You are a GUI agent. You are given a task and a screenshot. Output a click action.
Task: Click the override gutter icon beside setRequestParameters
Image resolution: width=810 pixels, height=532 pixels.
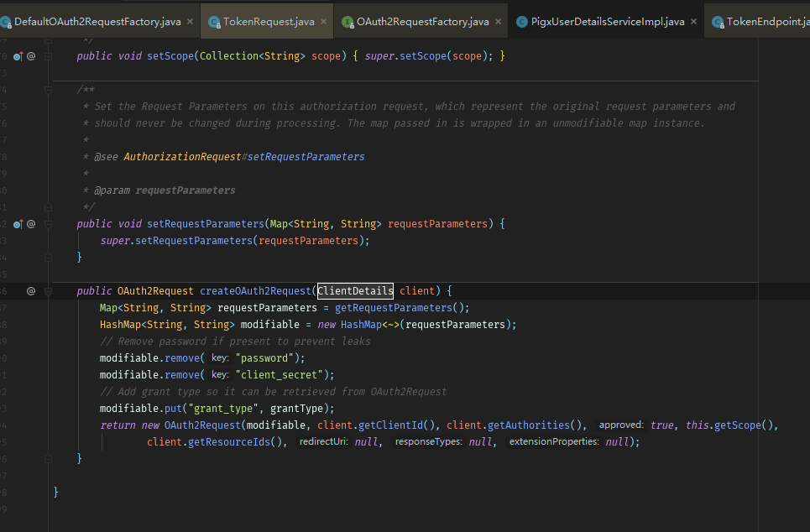[18, 224]
